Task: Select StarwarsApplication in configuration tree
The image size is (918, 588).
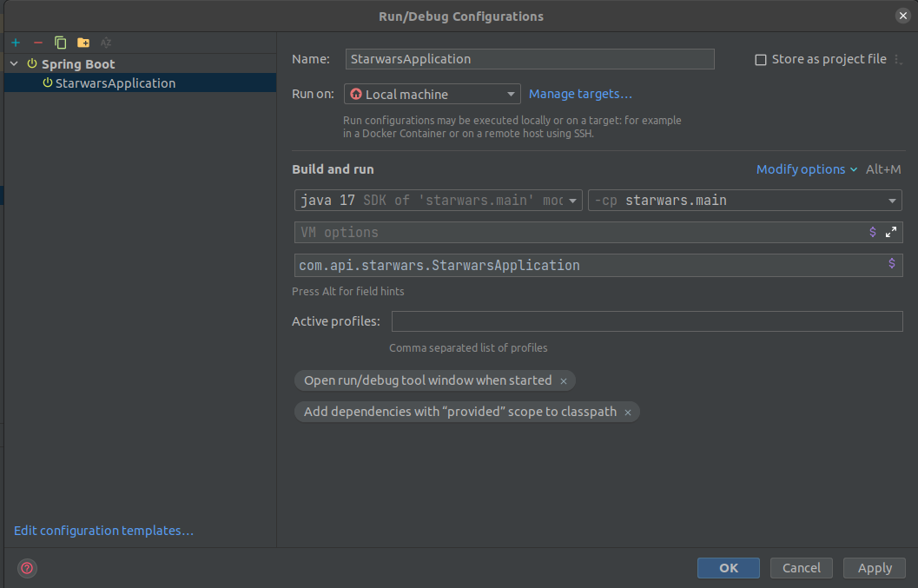Action: point(140,83)
